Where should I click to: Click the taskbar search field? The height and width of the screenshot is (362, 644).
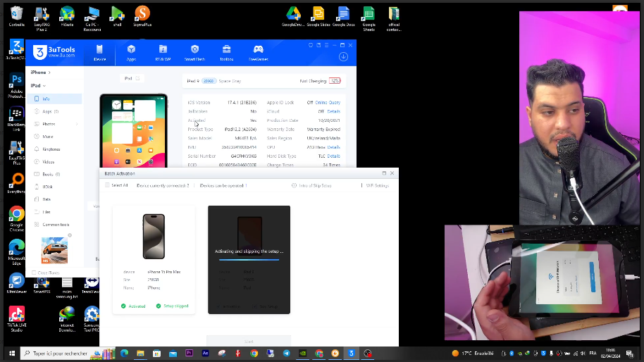pos(68,354)
